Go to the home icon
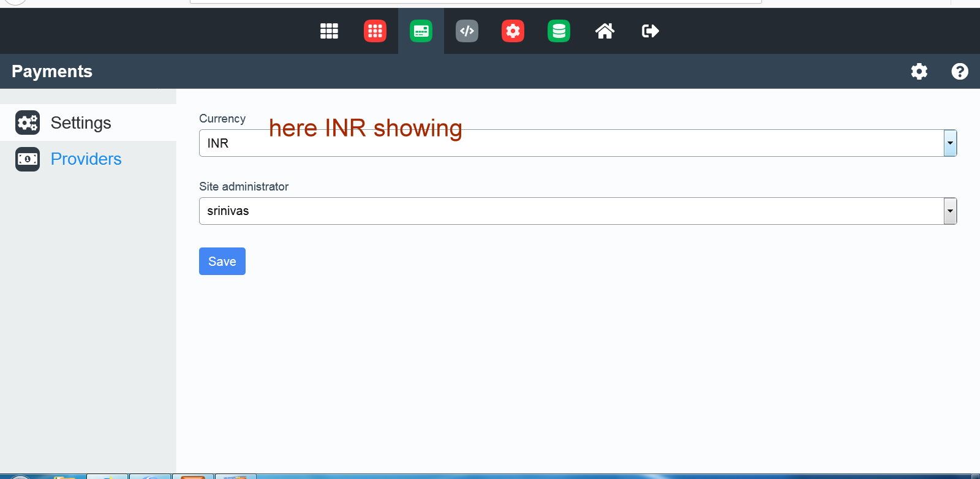This screenshot has height=479, width=980. pos(605,31)
